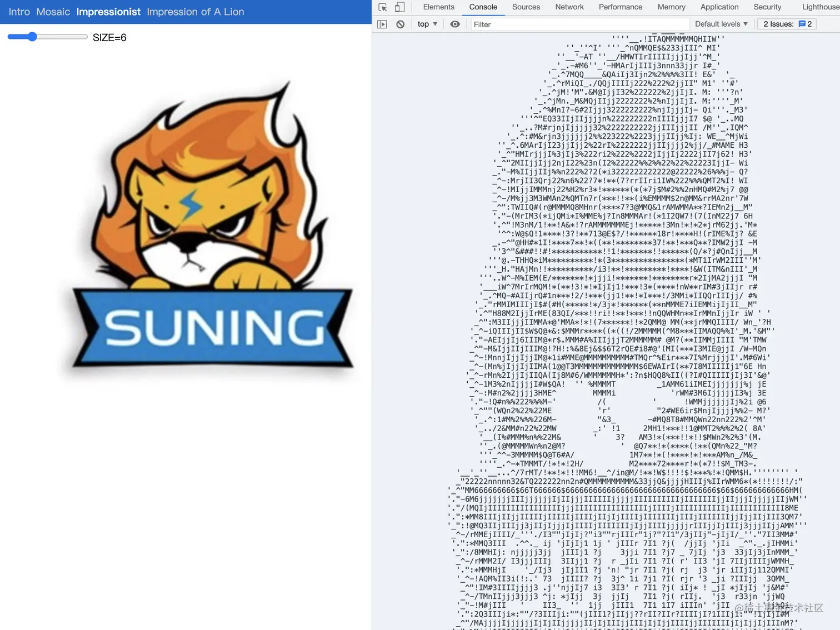Click the blue issues message icon
This screenshot has width=840, height=630.
tap(802, 24)
